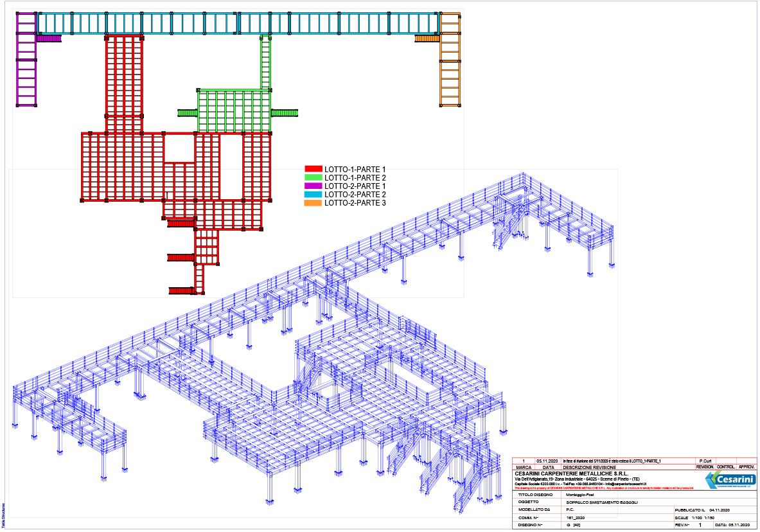Select the 'LOTTO-2-PARTE 2' legend label

[x=355, y=195]
